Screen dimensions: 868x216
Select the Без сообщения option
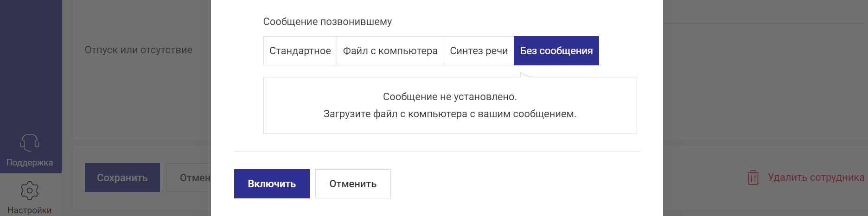[x=556, y=51]
